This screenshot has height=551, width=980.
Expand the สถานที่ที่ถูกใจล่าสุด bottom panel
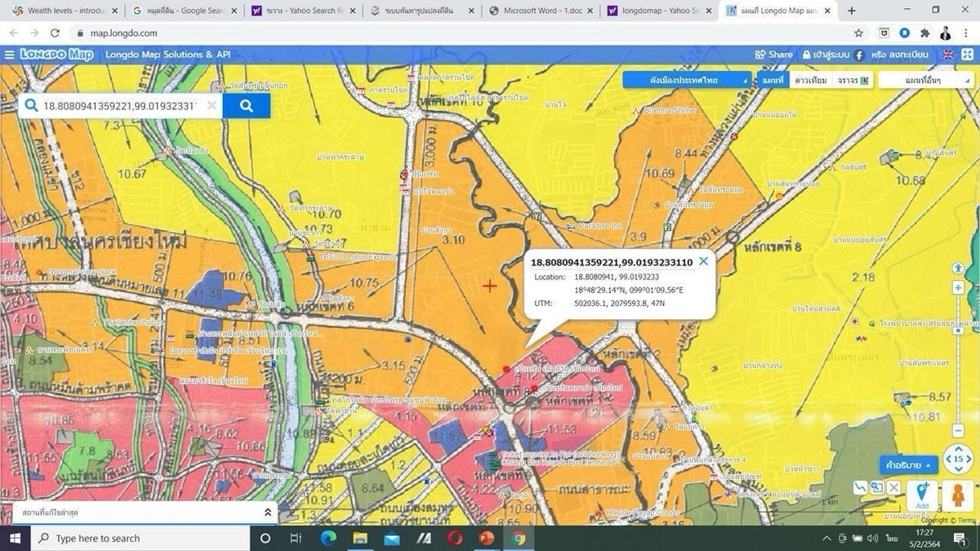tap(267, 512)
